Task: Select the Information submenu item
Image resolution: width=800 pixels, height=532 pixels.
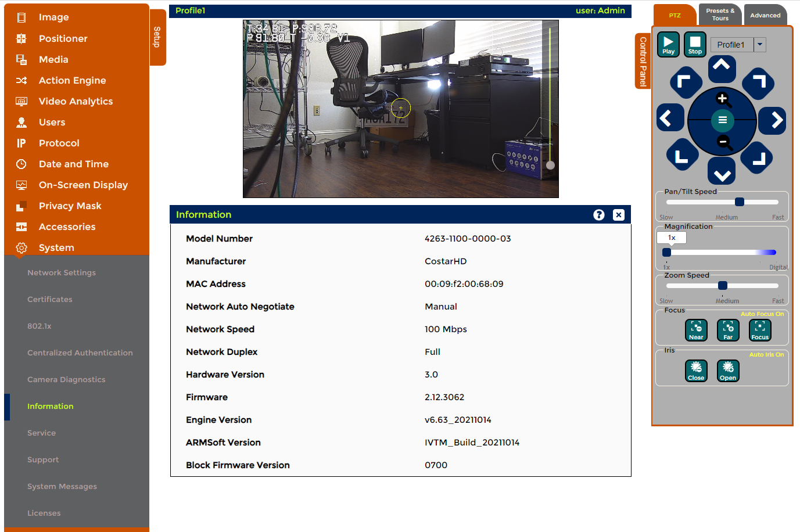Action: coord(51,406)
